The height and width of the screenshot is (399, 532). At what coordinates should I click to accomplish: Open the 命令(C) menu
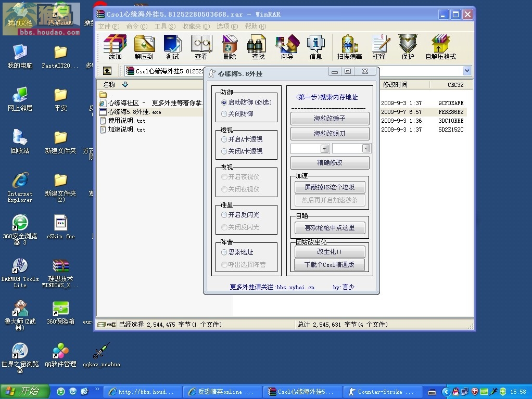[137, 27]
